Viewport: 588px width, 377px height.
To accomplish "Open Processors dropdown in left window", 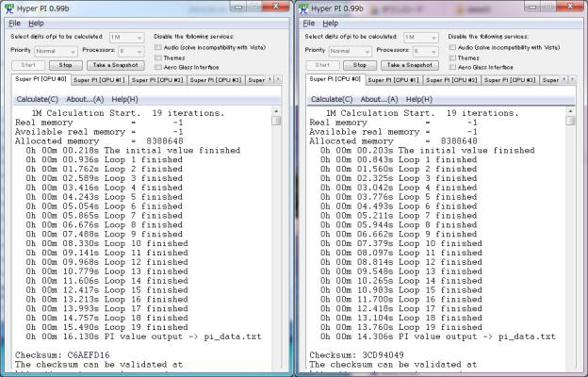I will [x=131, y=51].
